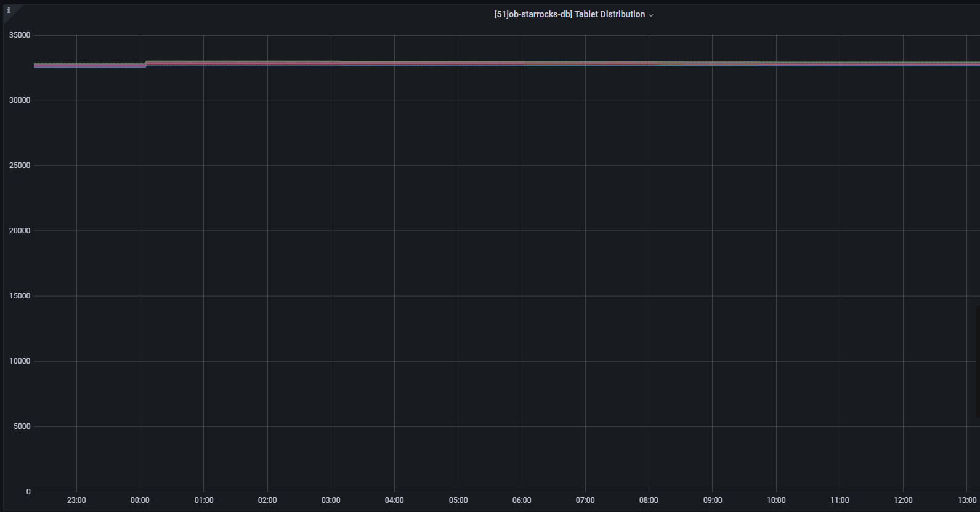Click the 09:00 time axis label

[x=713, y=500]
